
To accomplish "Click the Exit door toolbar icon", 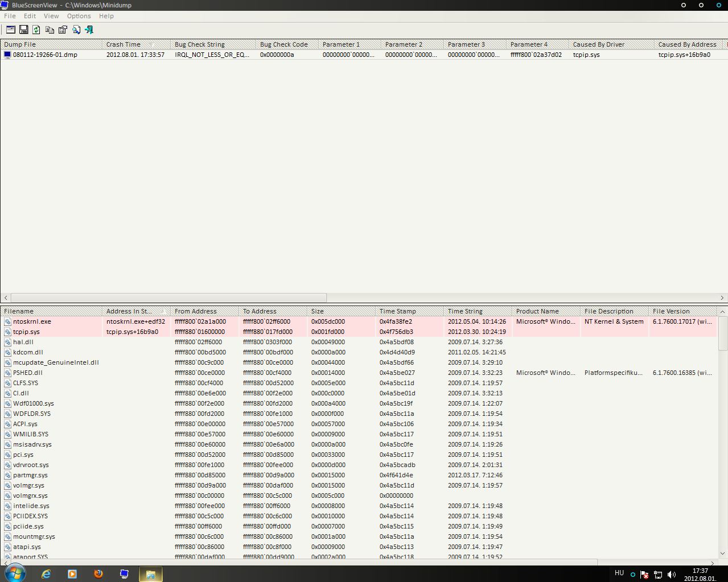I will pos(89,30).
